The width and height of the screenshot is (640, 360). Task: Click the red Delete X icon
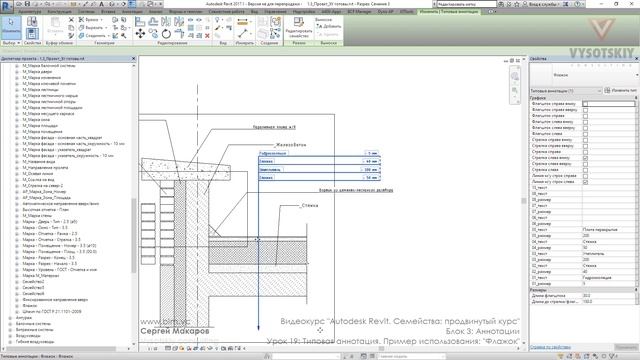(x=207, y=36)
